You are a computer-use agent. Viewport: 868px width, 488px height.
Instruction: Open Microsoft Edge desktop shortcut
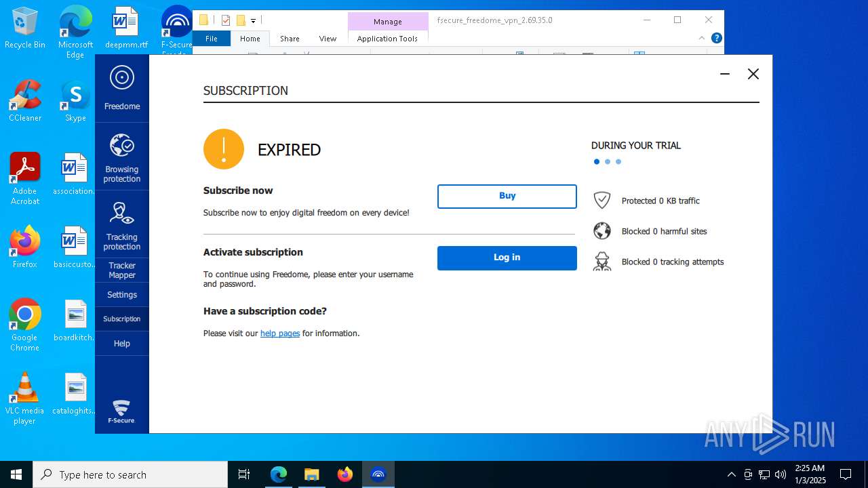(75, 33)
